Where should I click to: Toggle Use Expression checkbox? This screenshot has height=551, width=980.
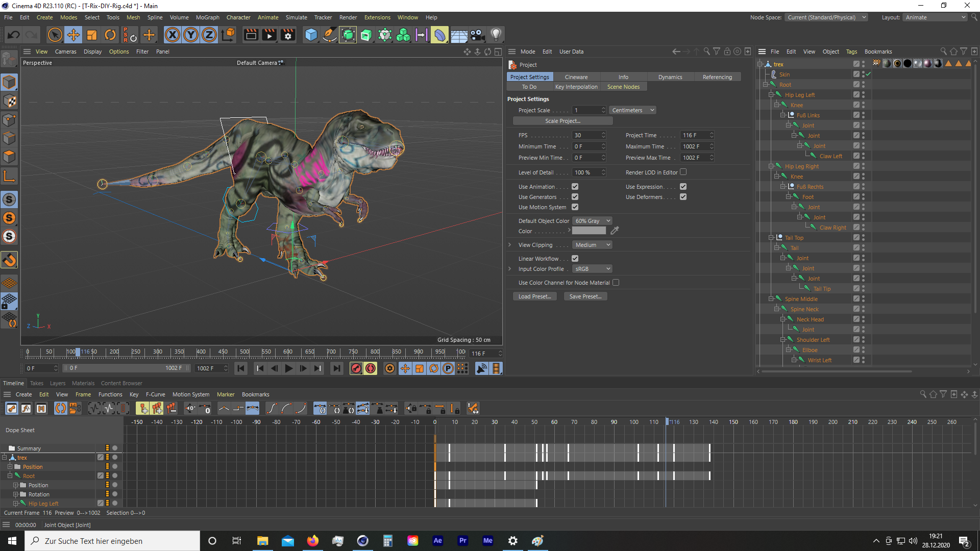click(x=683, y=187)
